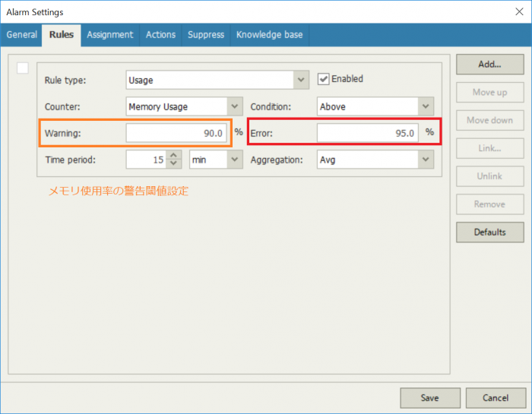532x414 pixels.
Task: Open the Suppress tab
Action: pos(206,35)
